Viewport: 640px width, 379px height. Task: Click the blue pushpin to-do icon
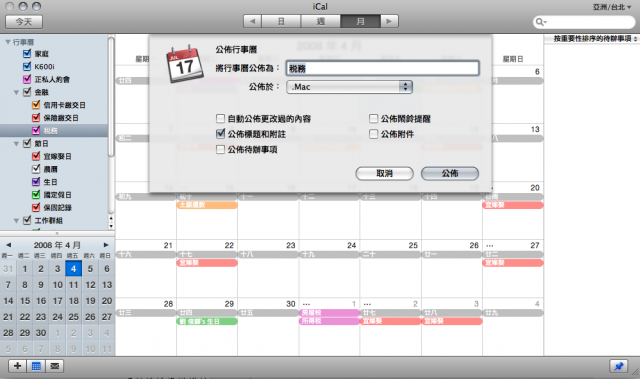618,366
